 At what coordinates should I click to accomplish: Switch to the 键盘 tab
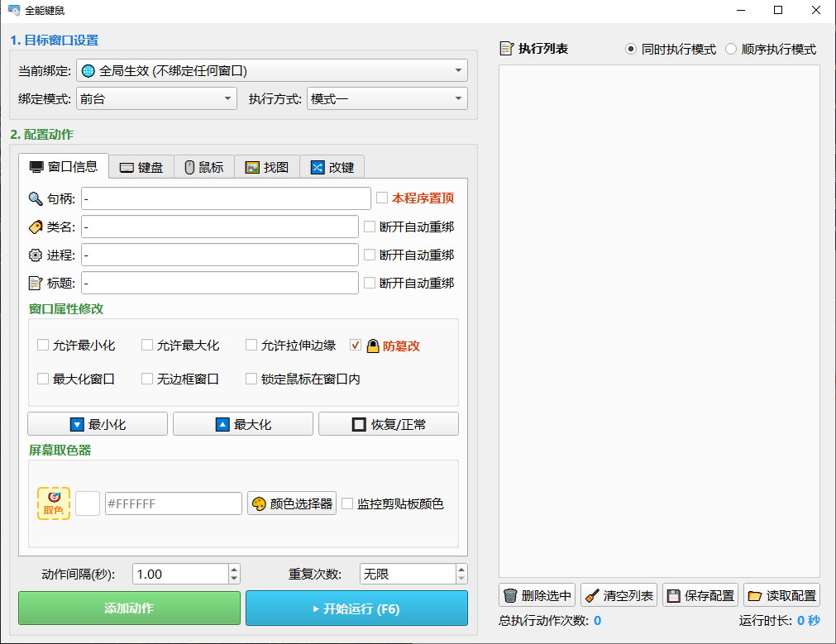(x=141, y=167)
